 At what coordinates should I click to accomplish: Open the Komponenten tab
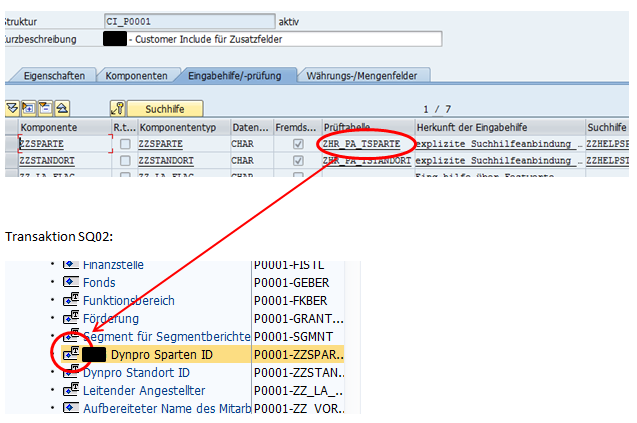coord(138,76)
